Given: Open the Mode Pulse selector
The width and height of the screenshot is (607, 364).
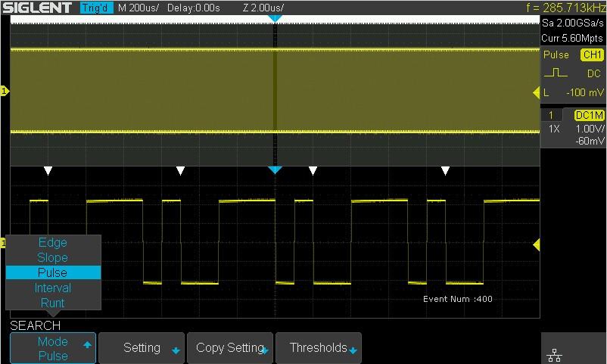Looking at the screenshot, I should coord(53,348).
